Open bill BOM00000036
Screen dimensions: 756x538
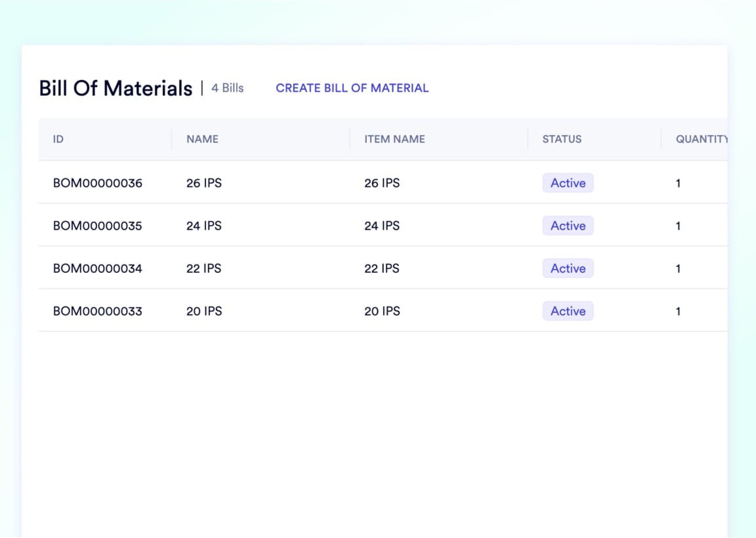98,183
